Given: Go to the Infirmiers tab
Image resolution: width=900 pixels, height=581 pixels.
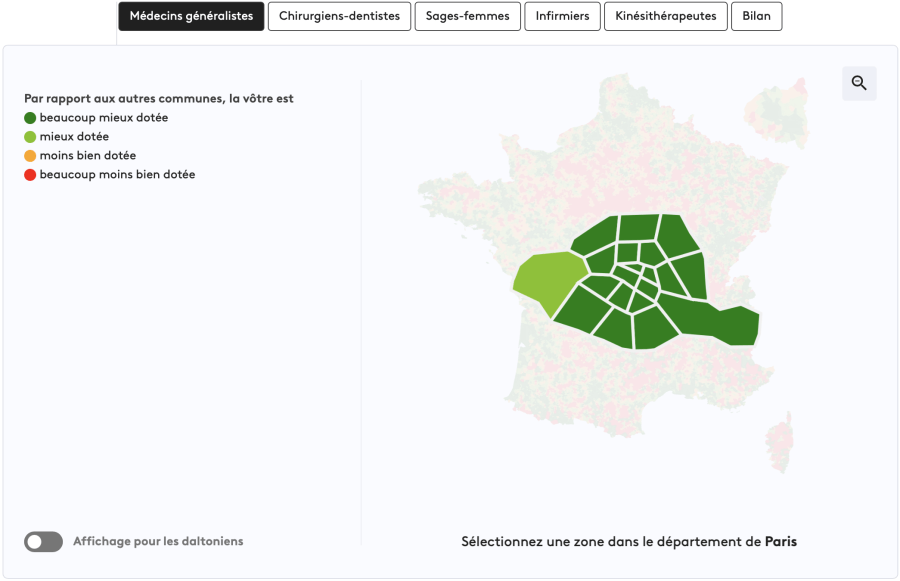Looking at the screenshot, I should [562, 16].
